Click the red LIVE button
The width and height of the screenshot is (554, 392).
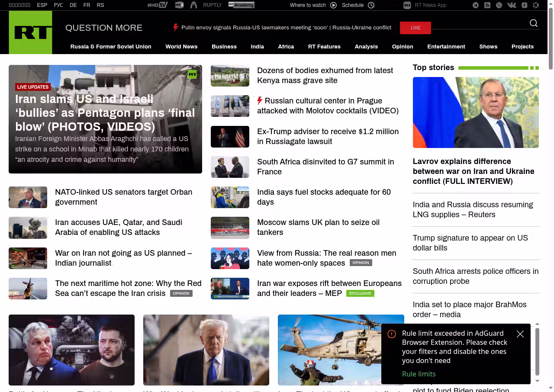[415, 28]
